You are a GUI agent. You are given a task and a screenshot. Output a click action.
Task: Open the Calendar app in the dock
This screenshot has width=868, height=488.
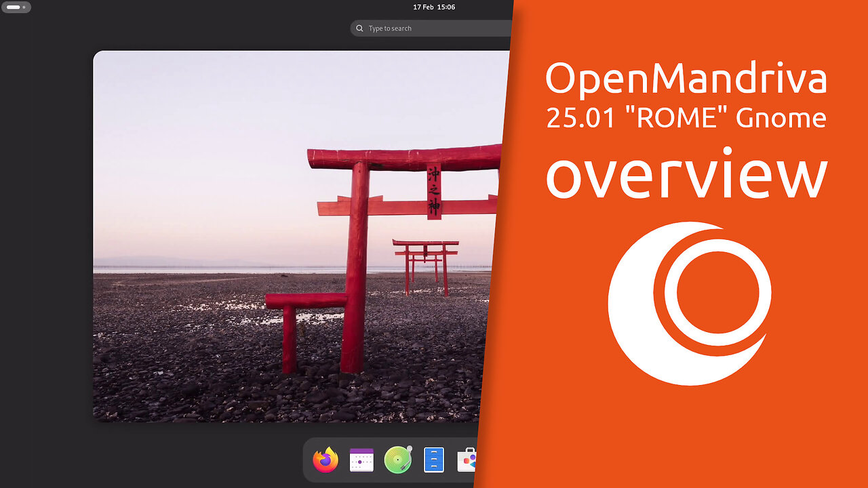coord(361,460)
